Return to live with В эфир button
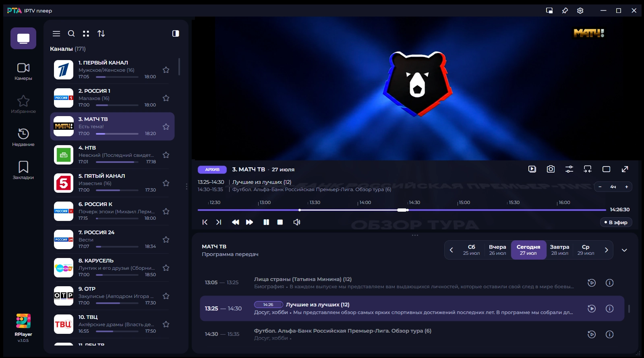644x358 pixels. [616, 222]
